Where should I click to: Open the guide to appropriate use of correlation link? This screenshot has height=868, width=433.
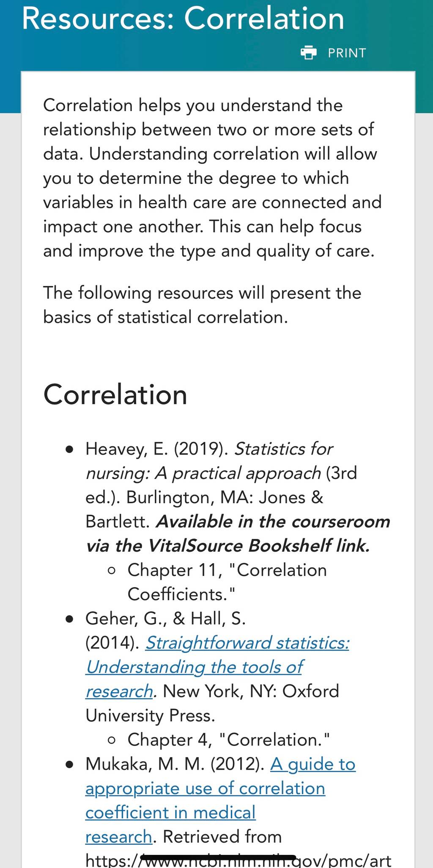pos(220,800)
